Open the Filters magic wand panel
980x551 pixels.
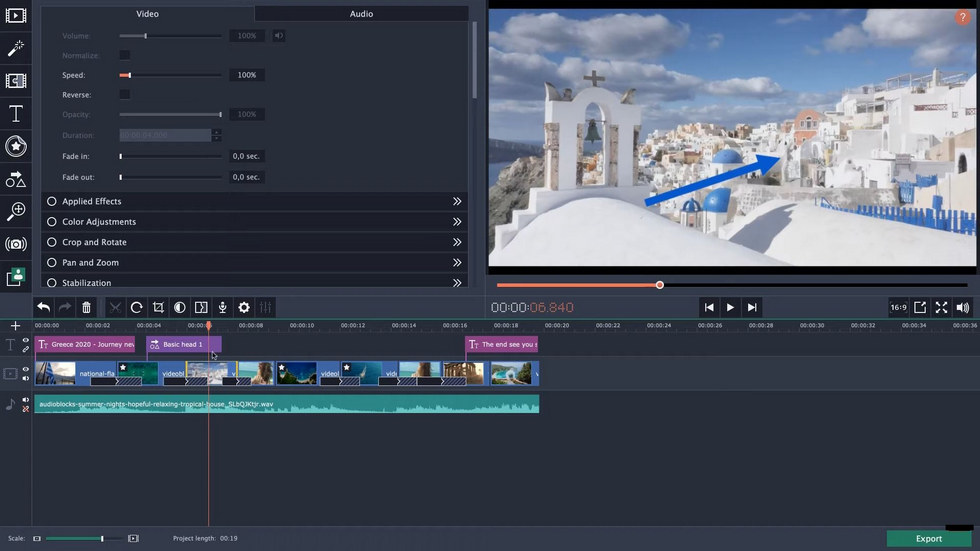click(x=16, y=49)
